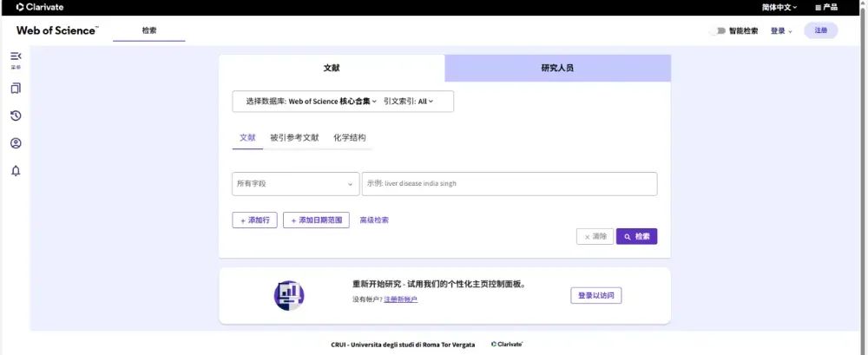The height and width of the screenshot is (355, 868).
Task: Click the CRUI Universita Tor Vergata footer text
Action: pos(403,345)
